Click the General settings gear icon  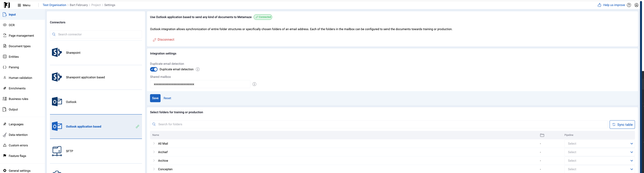click(x=5, y=170)
